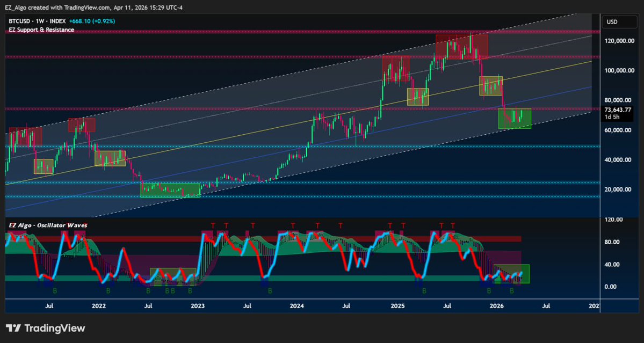
Task: Click the 80,000.00 price axis label
Action: (618, 100)
